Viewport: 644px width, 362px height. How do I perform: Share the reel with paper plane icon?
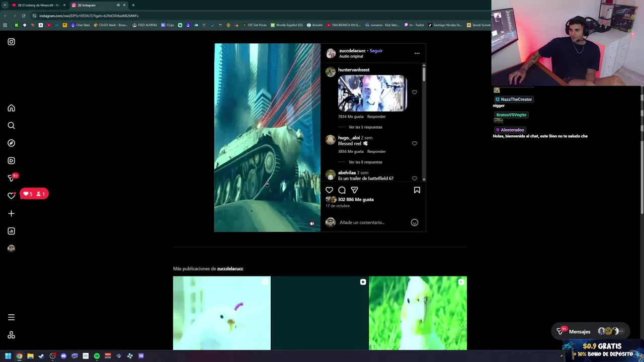pyautogui.click(x=354, y=190)
